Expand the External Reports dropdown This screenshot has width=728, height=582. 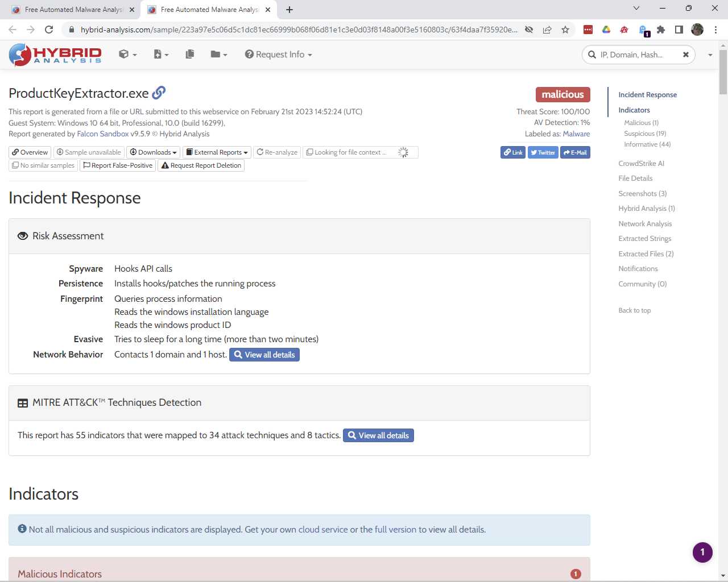(217, 152)
